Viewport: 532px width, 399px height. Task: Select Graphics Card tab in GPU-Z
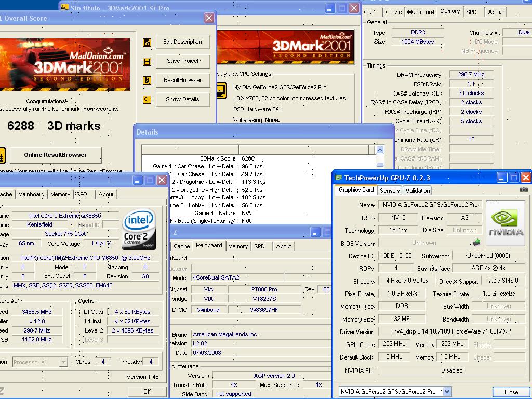tap(356, 190)
